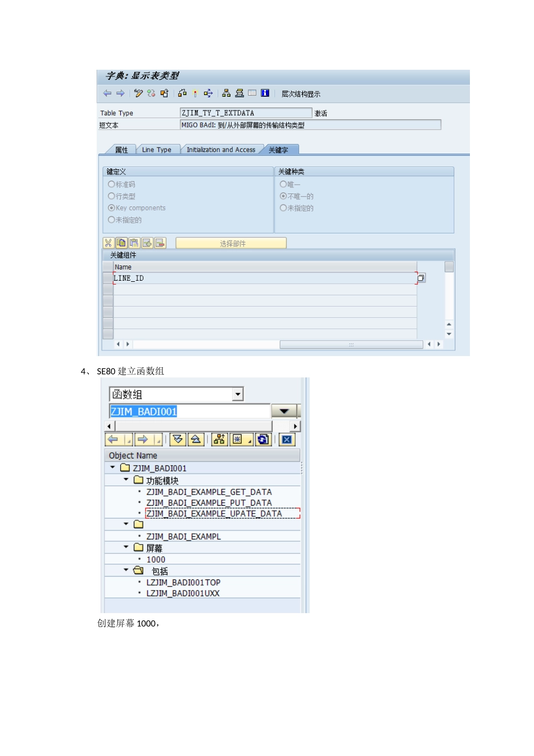Image resolution: width=534 pixels, height=756 pixels.
Task: Click the LINE_ID cell in key components
Action: pyautogui.click(x=265, y=278)
